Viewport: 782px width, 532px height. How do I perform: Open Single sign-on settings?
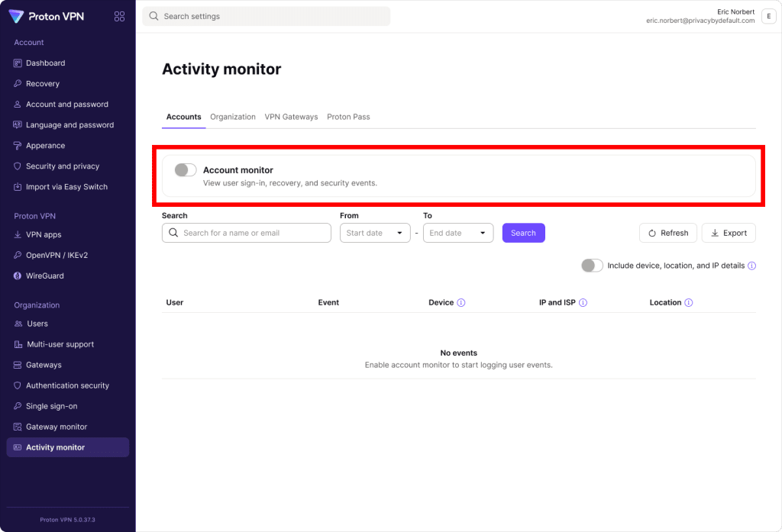click(x=68, y=406)
